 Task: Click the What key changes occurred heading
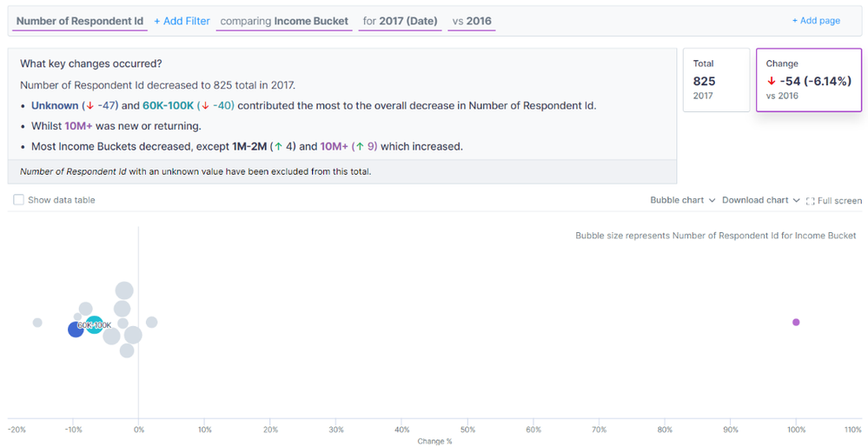tap(91, 63)
